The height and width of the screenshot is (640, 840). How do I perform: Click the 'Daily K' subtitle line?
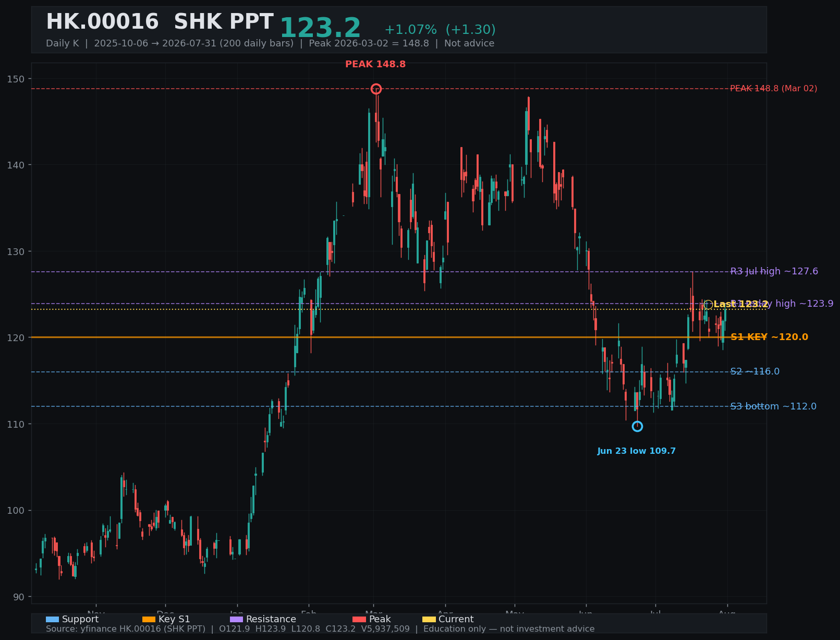point(270,43)
